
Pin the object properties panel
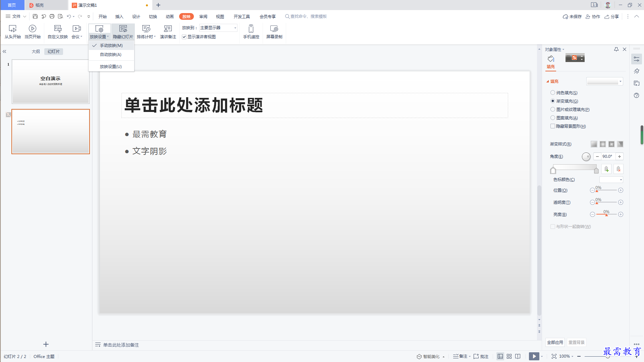pos(616,49)
